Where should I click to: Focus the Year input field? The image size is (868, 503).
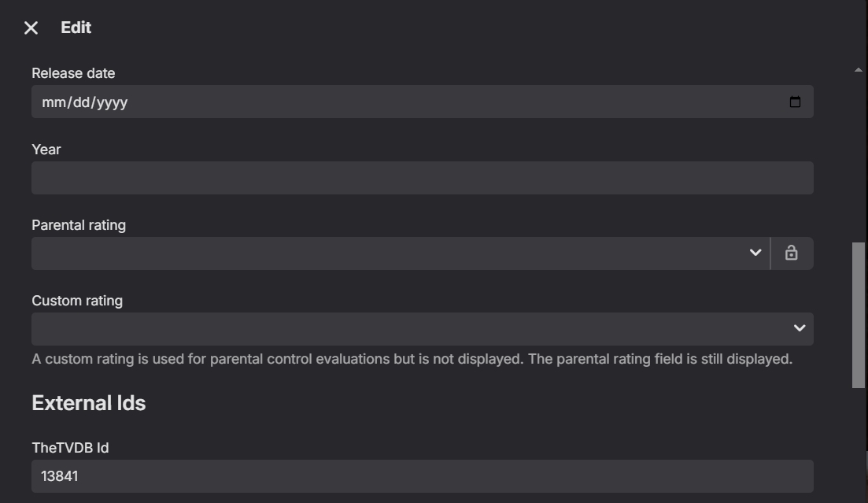[x=422, y=178]
